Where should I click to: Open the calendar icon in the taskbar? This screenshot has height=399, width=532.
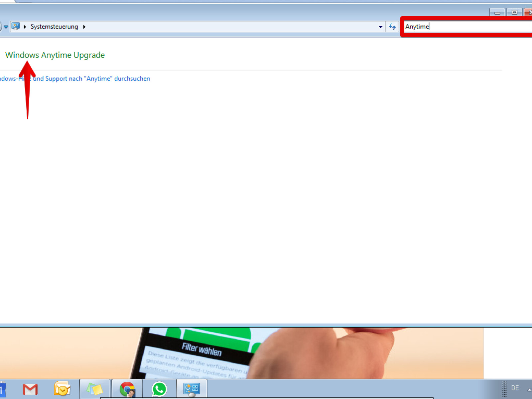click(3, 389)
